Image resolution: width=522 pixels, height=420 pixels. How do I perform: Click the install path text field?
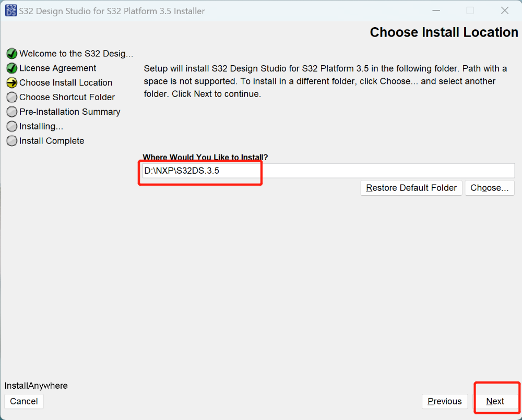[329, 171]
